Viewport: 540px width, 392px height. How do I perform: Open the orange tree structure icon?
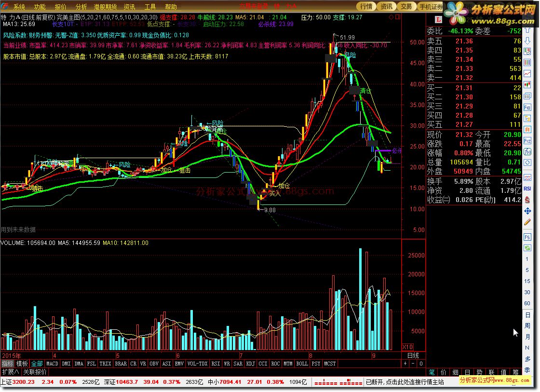[527, 118]
